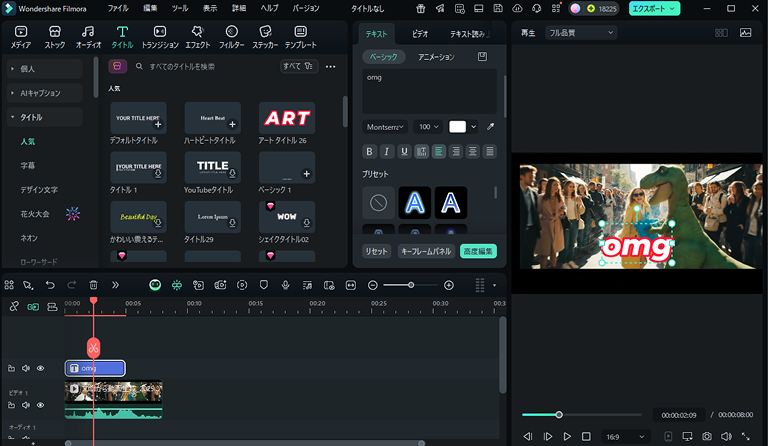Screen dimensions: 768x446
Task: Zoom in timeline with plus icon
Action: coord(449,285)
